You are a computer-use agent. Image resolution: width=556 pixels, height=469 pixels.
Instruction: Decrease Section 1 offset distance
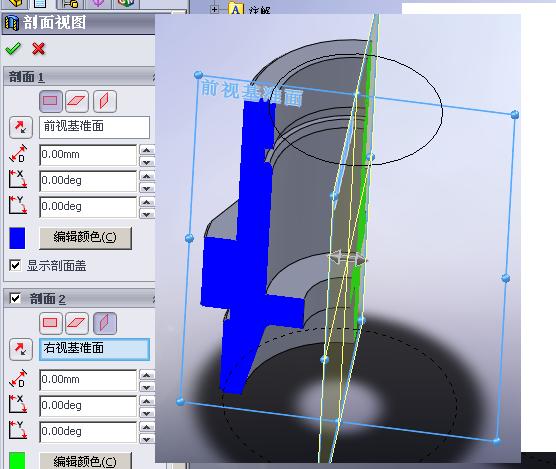(147, 162)
